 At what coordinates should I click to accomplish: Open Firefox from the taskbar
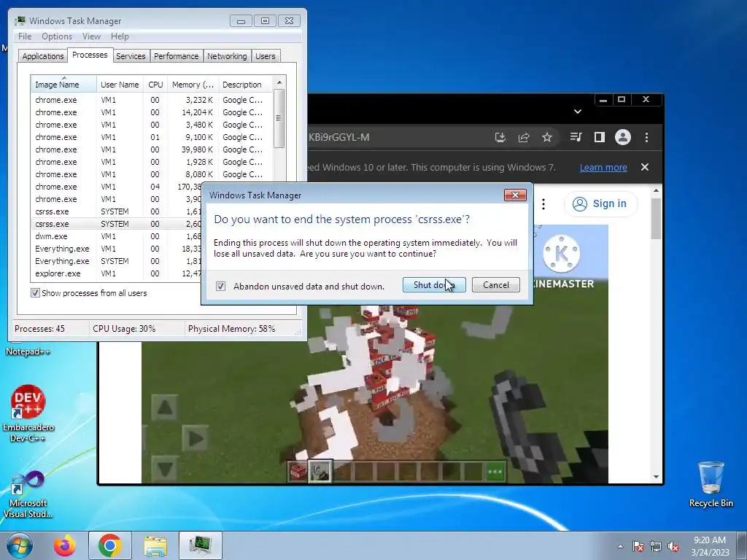pos(64,545)
